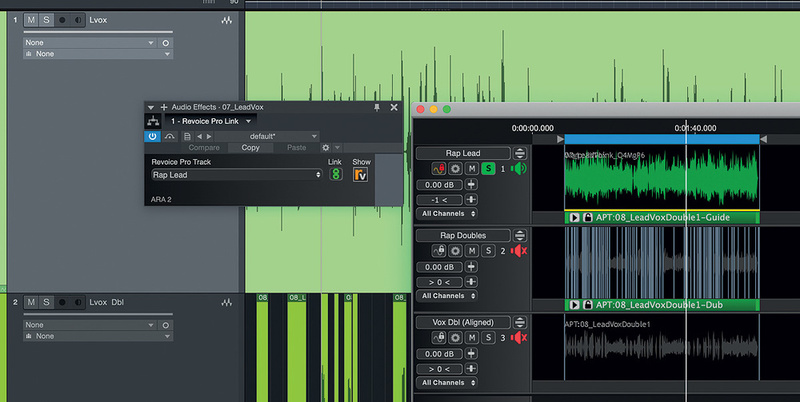Mute the Lvox track
The height and width of the screenshot is (402, 800).
tap(31, 19)
